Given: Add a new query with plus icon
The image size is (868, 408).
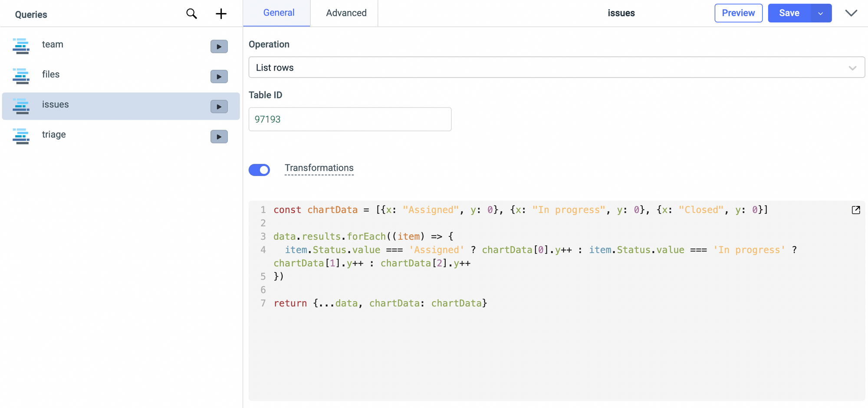Looking at the screenshot, I should point(221,14).
